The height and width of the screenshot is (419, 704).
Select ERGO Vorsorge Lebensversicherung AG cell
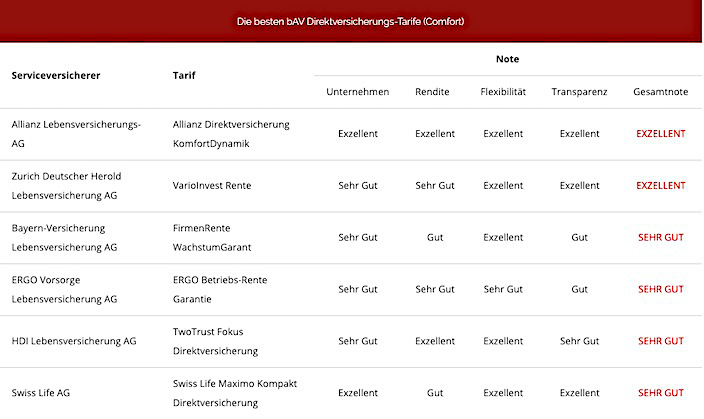[64, 290]
